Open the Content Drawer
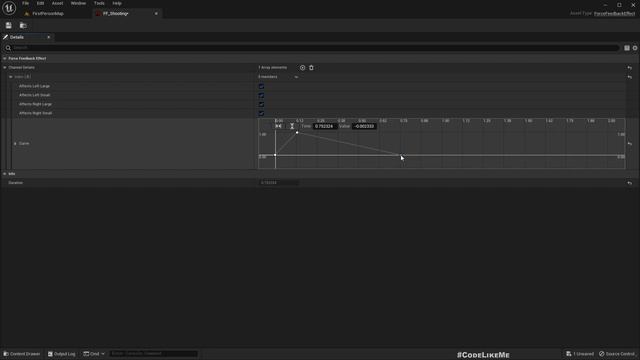Viewport: 640px width, 360px height. [22, 354]
